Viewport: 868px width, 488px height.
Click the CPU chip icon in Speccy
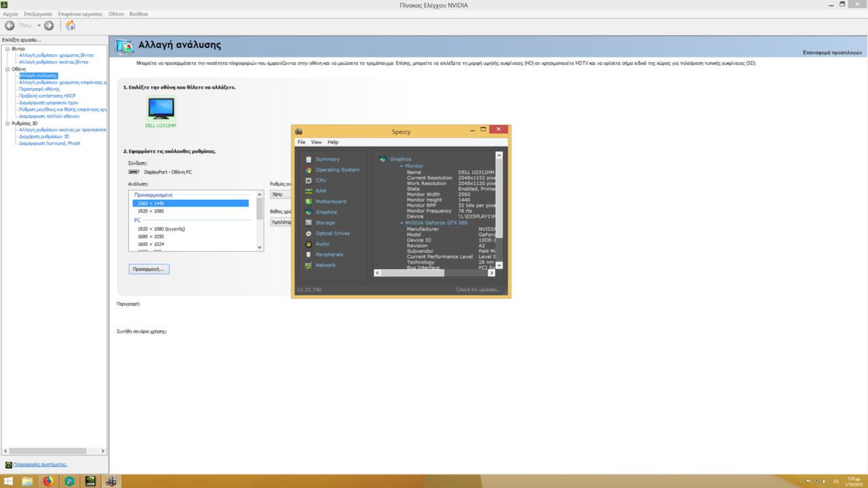pos(309,180)
